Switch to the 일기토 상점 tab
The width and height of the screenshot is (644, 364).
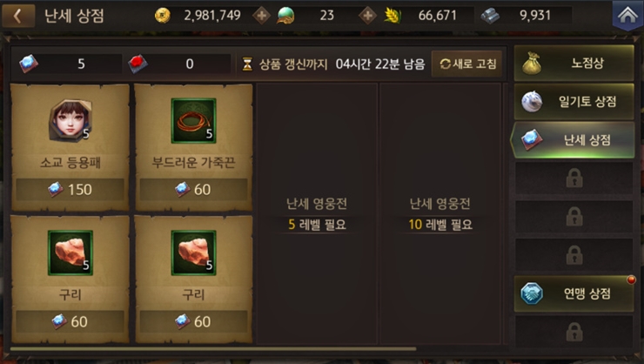[x=574, y=102]
